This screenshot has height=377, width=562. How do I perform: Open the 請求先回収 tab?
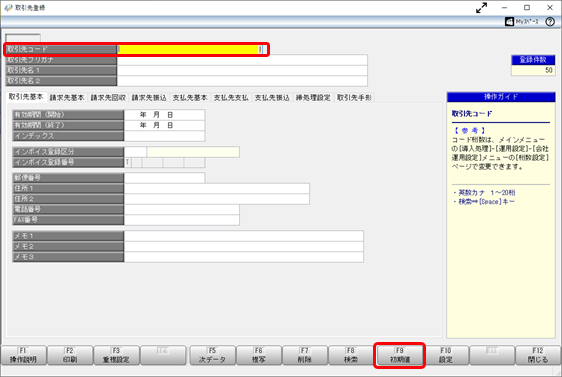pos(108,97)
